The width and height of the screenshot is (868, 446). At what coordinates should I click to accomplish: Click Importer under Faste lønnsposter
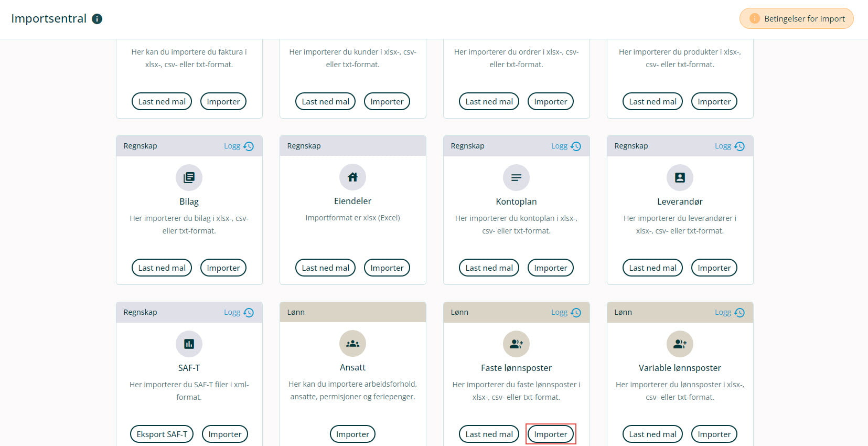(550, 434)
